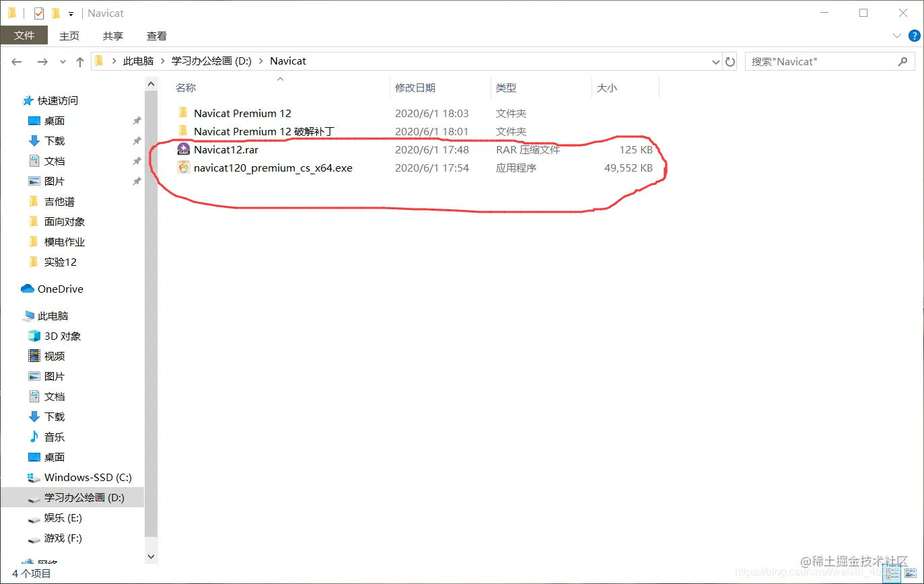924x584 pixels.
Task: Click Navicat in the address path
Action: tap(288, 61)
